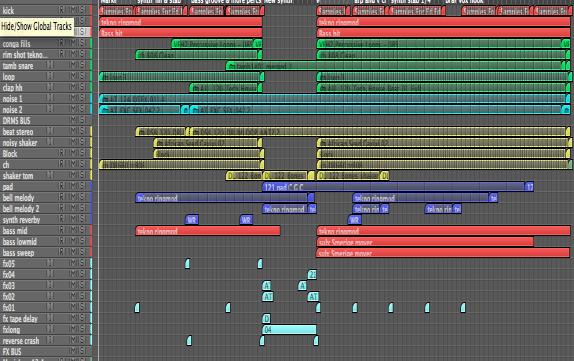This screenshot has height=361, width=574.
Task: Mute the fx tape delay track
Action: click(x=74, y=318)
